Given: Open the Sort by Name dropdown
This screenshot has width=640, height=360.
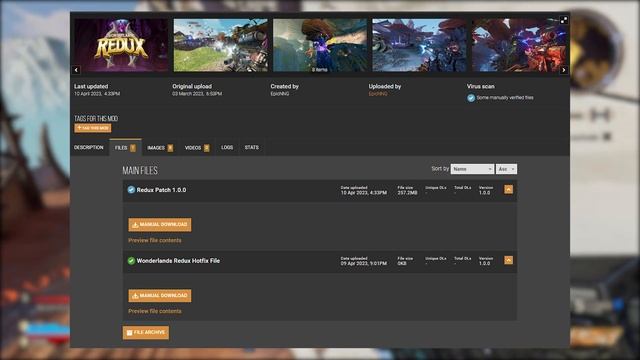Looking at the screenshot, I should click(x=472, y=169).
